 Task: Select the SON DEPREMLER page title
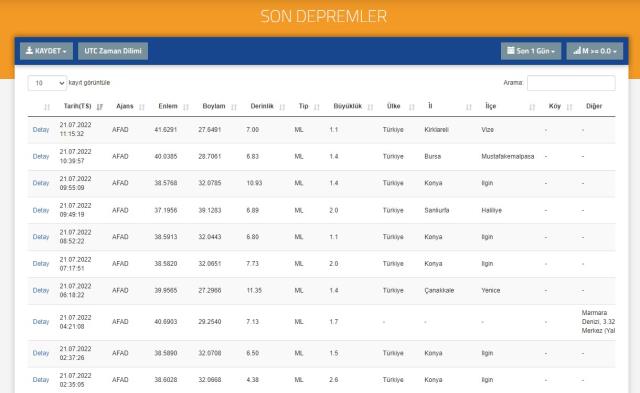pos(323,16)
